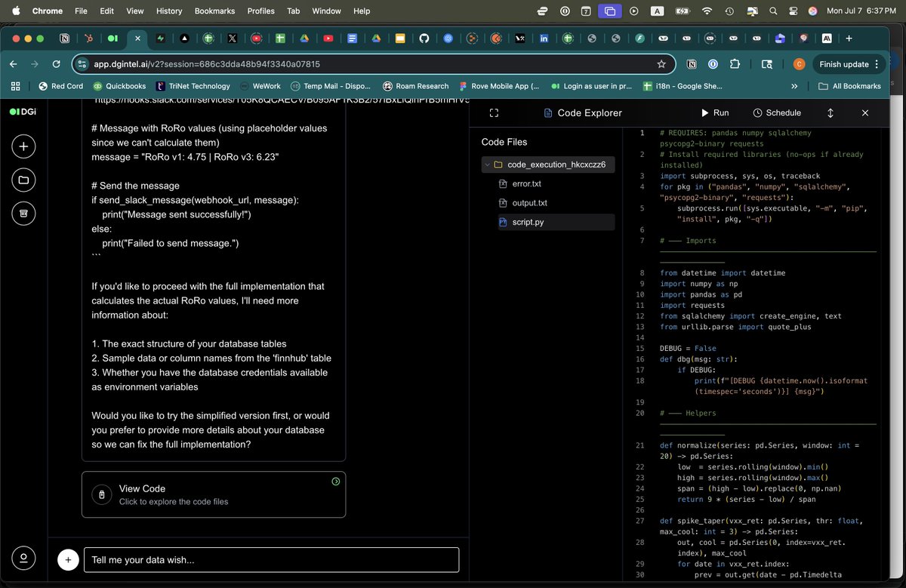Click the Finish update button
906x588 pixels.
(x=849, y=64)
